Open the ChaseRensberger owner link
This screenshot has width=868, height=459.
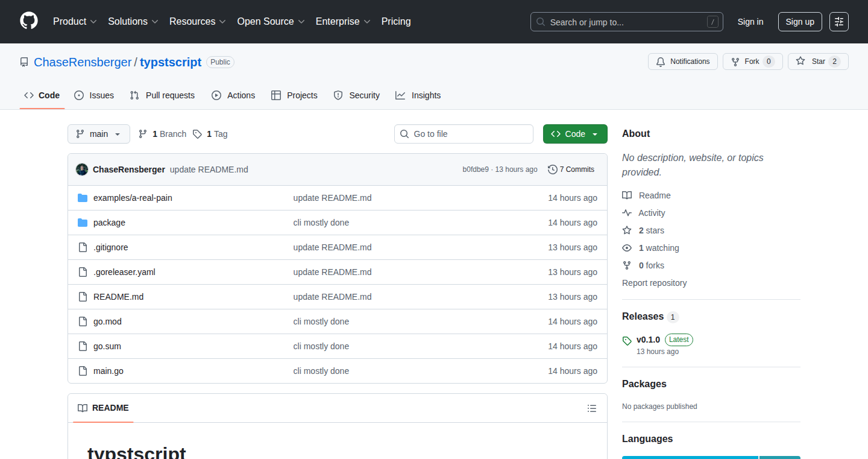(x=83, y=62)
